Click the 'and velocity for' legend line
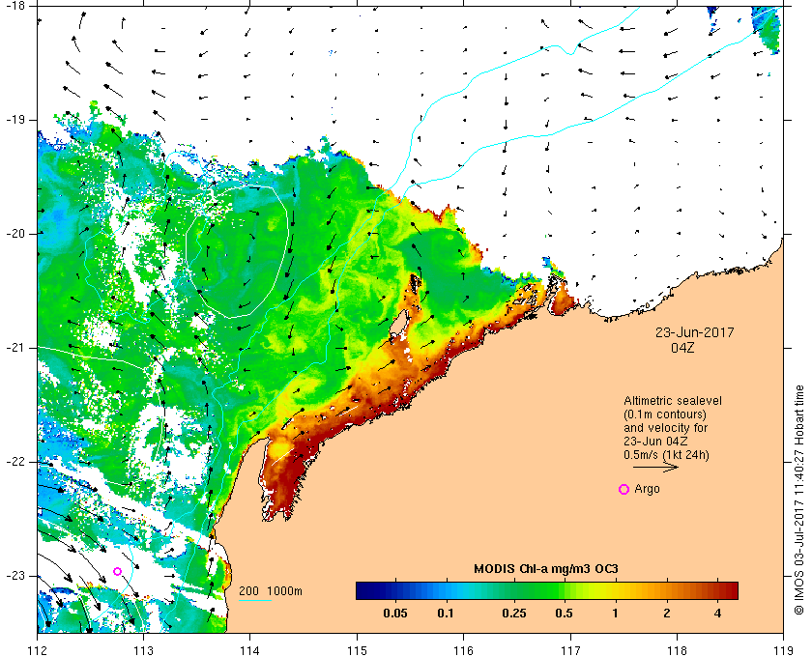 [665, 428]
